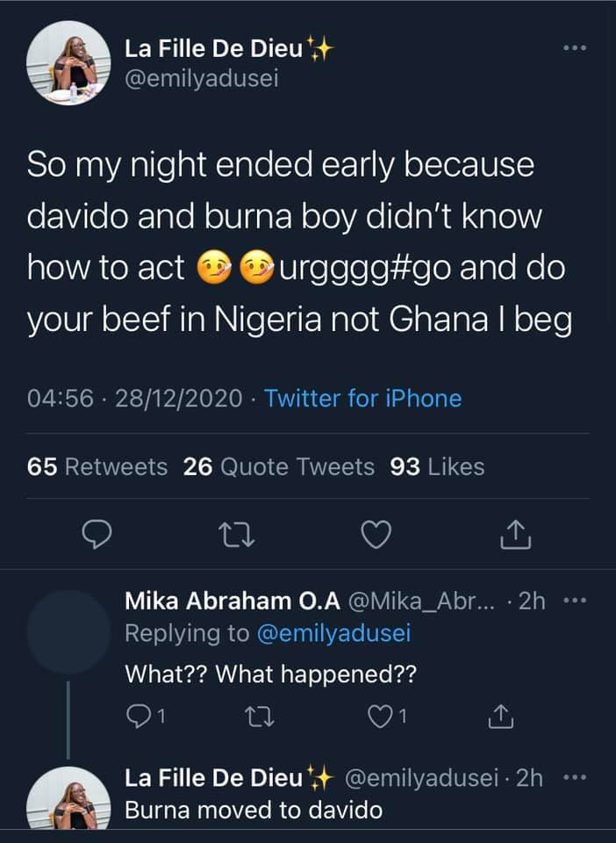Image resolution: width=616 pixels, height=843 pixels.
Task: View the 65 Retweets list
Action: pos(97,466)
